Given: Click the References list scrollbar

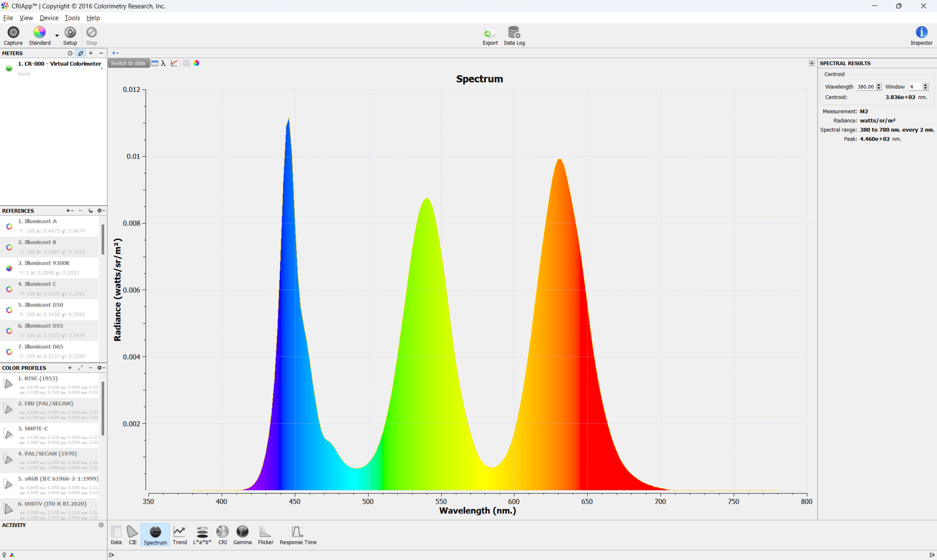Looking at the screenshot, I should click(103, 240).
